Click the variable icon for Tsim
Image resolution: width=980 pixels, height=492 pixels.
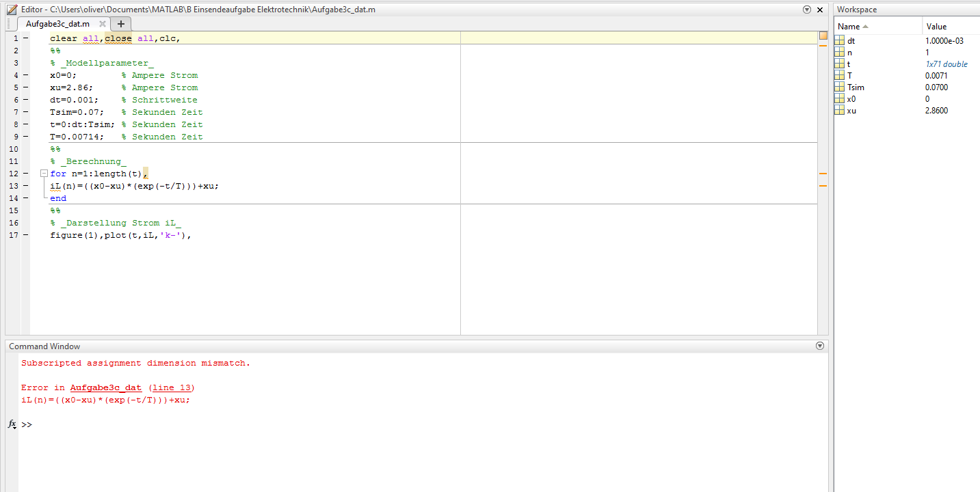click(x=840, y=87)
